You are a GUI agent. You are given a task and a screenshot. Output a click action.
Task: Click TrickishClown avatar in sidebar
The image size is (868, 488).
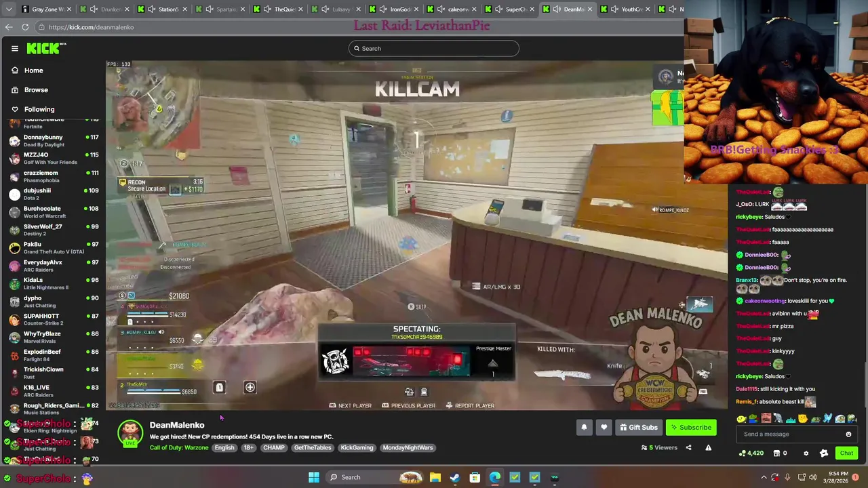tap(14, 373)
